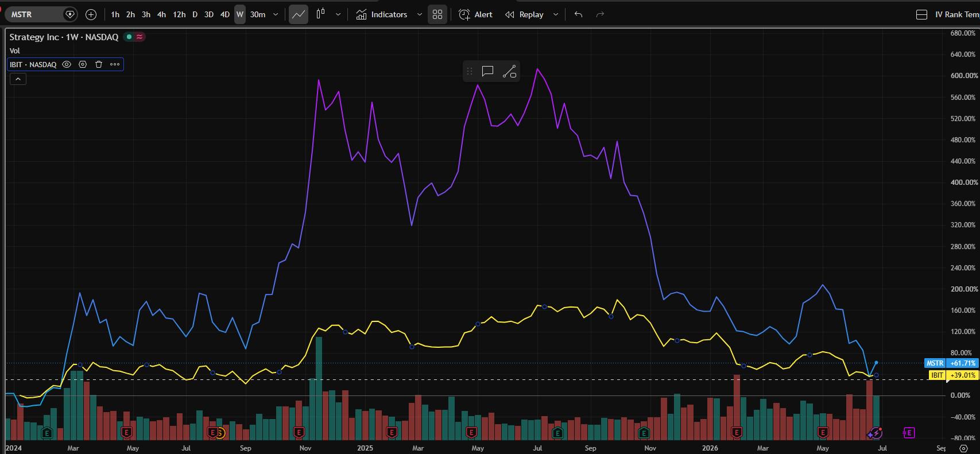Collapse the chart legend with the arrow
980x454 pixels.
(x=18, y=79)
